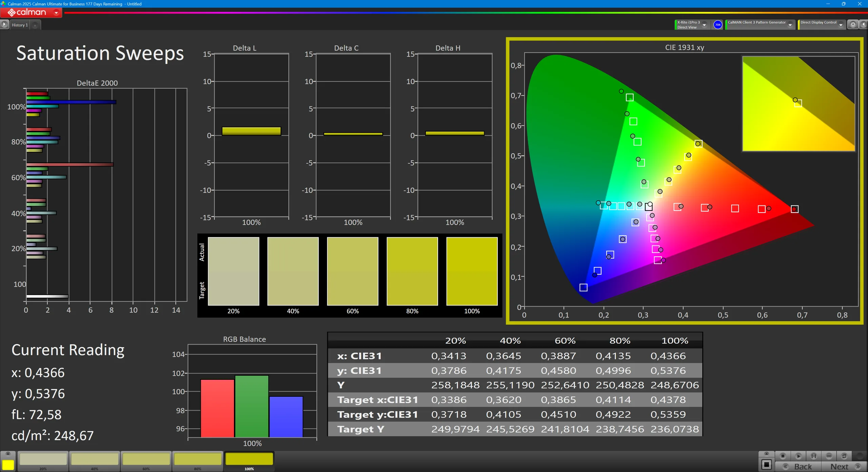Viewport: 868px width, 472px height.
Task: Select the 60% saturation swatch in bottom strip
Action: pos(146,461)
